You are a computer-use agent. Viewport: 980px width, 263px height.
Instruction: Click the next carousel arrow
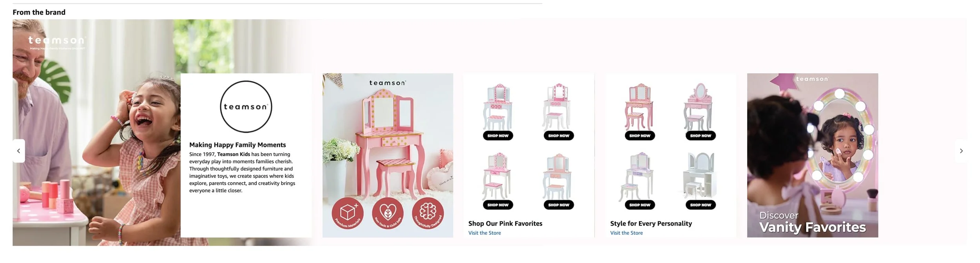click(961, 151)
